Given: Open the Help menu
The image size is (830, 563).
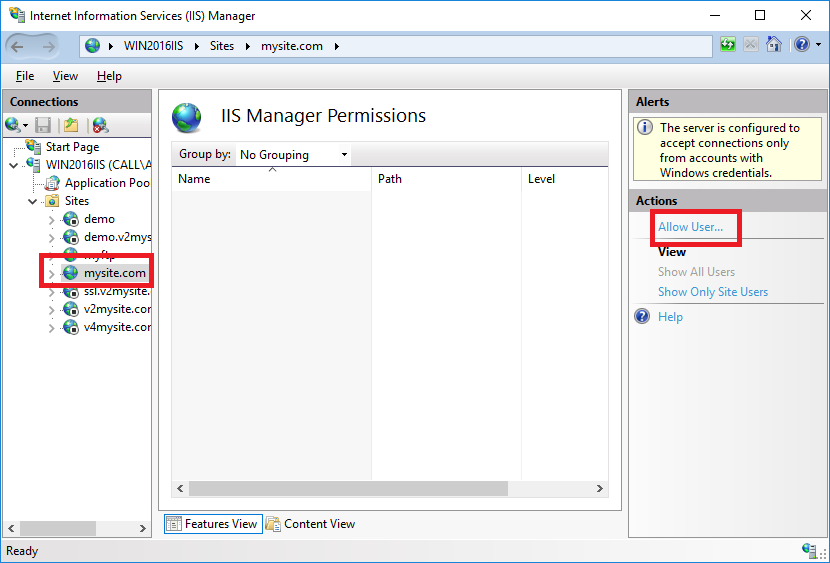Looking at the screenshot, I should [109, 76].
